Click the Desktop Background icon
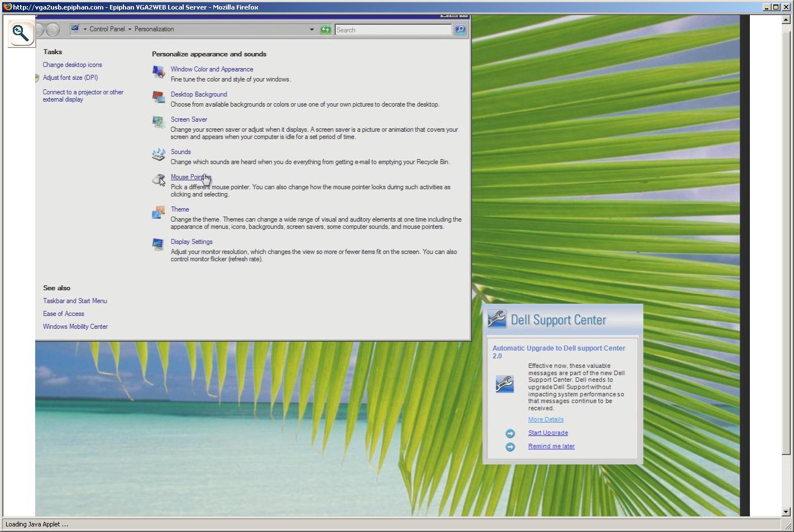Image resolution: width=794 pixels, height=532 pixels. click(159, 98)
